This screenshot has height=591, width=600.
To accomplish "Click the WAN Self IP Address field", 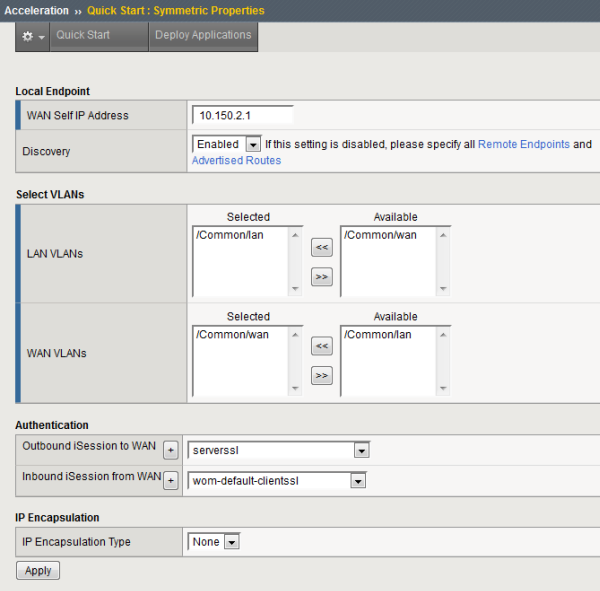I will [242, 115].
